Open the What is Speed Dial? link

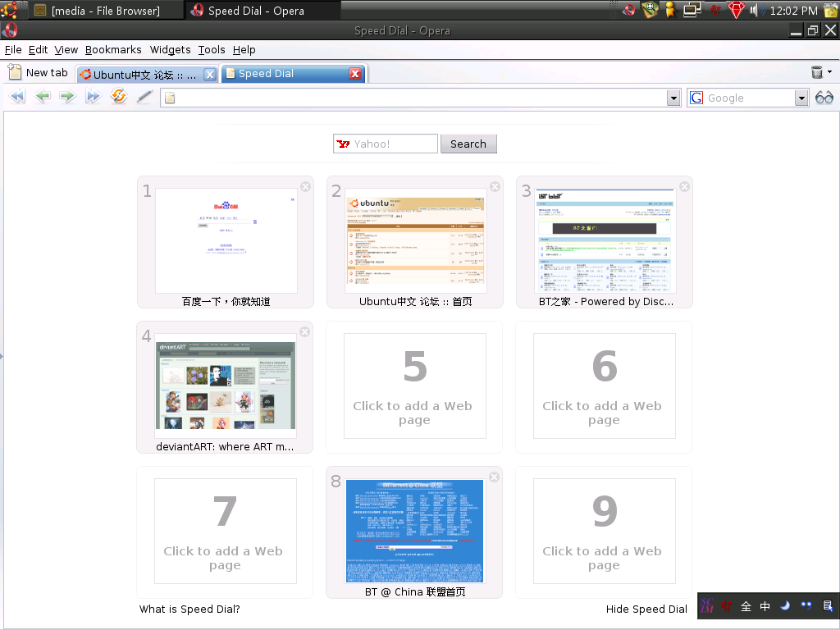pyautogui.click(x=189, y=609)
